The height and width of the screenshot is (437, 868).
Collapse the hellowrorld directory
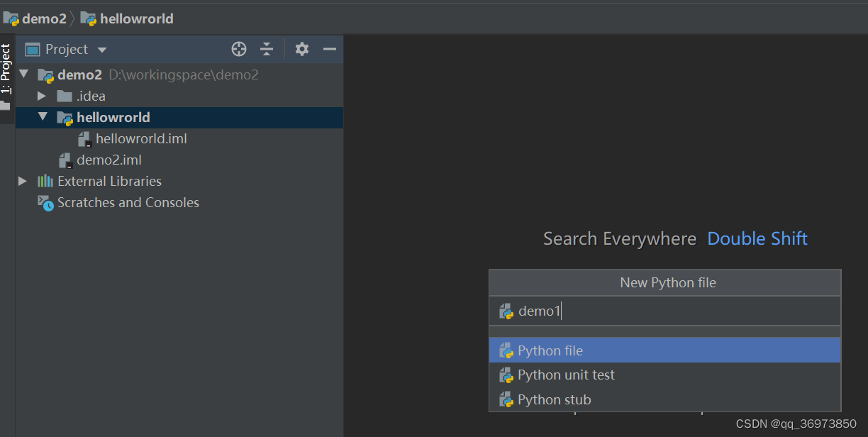click(43, 117)
